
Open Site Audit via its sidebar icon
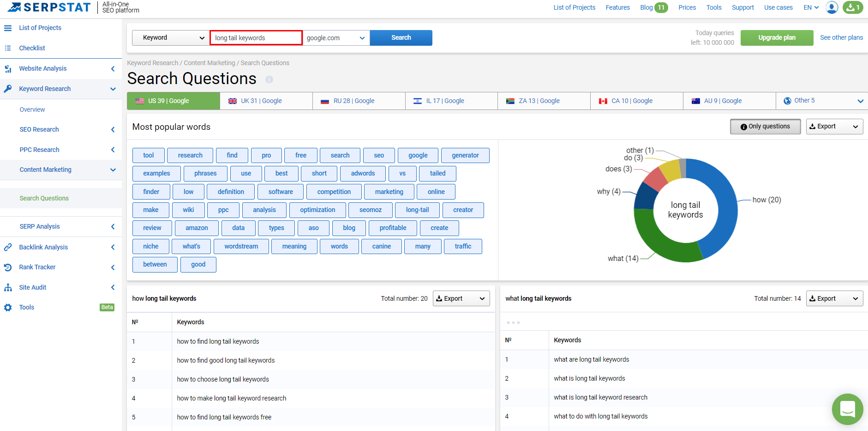tap(8, 287)
